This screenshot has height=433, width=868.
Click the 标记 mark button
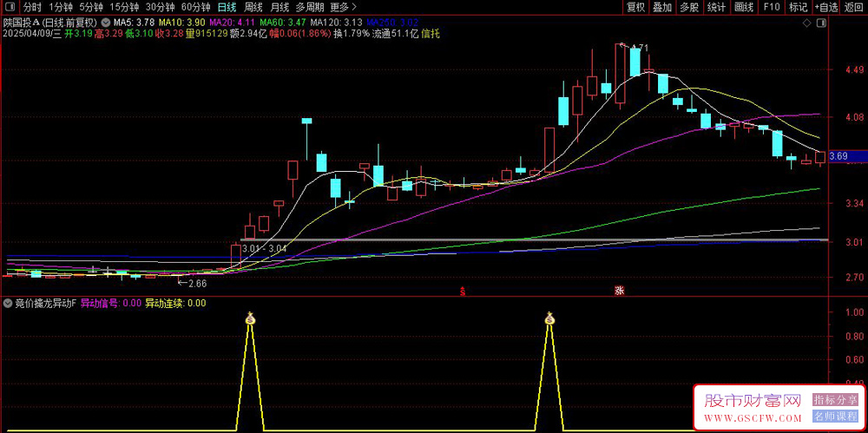798,7
